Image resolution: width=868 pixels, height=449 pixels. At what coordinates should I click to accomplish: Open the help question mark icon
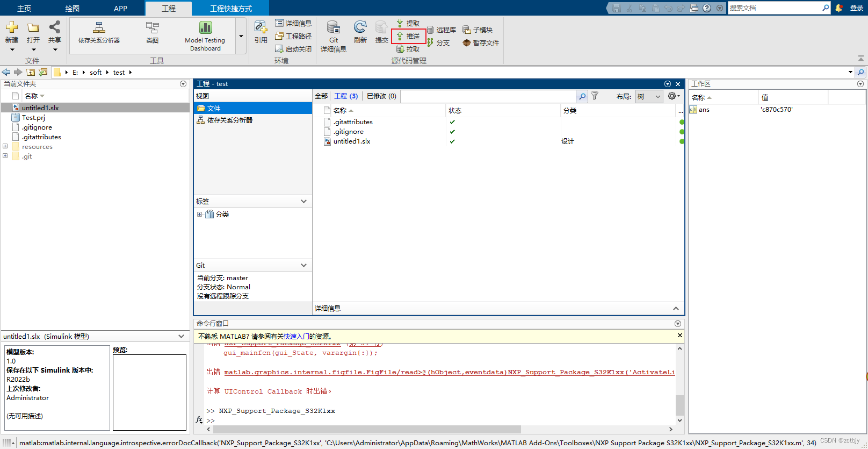tap(707, 8)
